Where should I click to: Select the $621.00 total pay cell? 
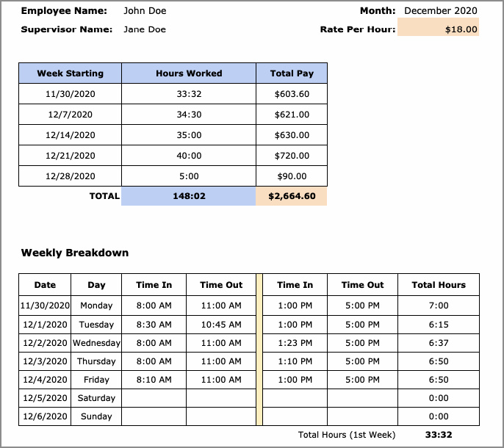pos(292,115)
